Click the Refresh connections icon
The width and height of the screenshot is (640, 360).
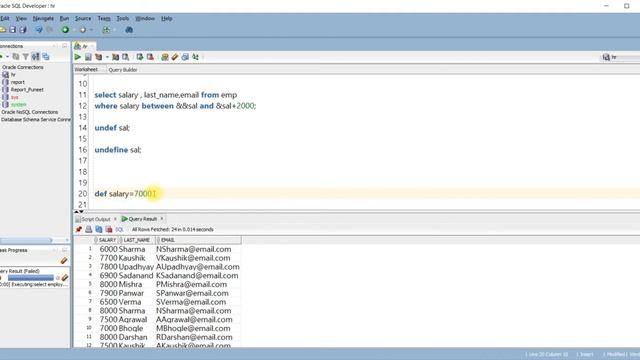pos(16,57)
